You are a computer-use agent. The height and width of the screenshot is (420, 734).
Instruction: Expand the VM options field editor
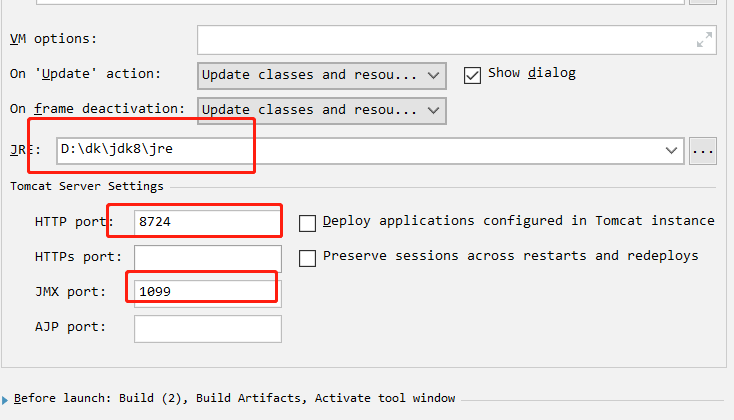click(x=705, y=40)
